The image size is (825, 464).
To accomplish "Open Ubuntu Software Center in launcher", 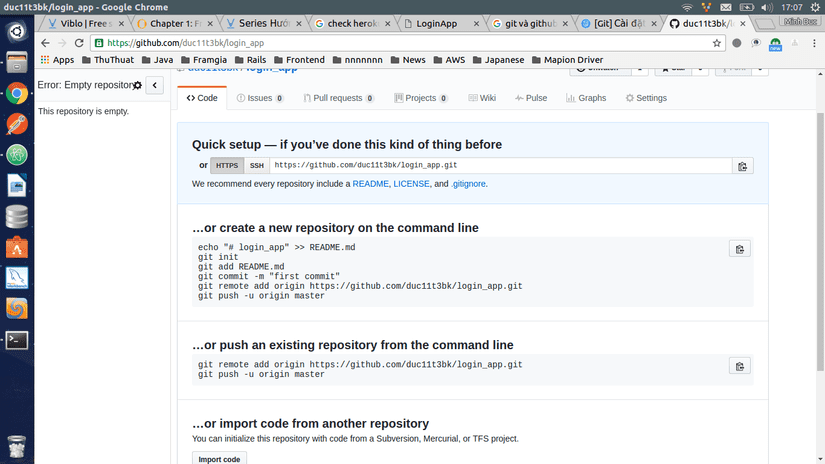I will point(17,247).
